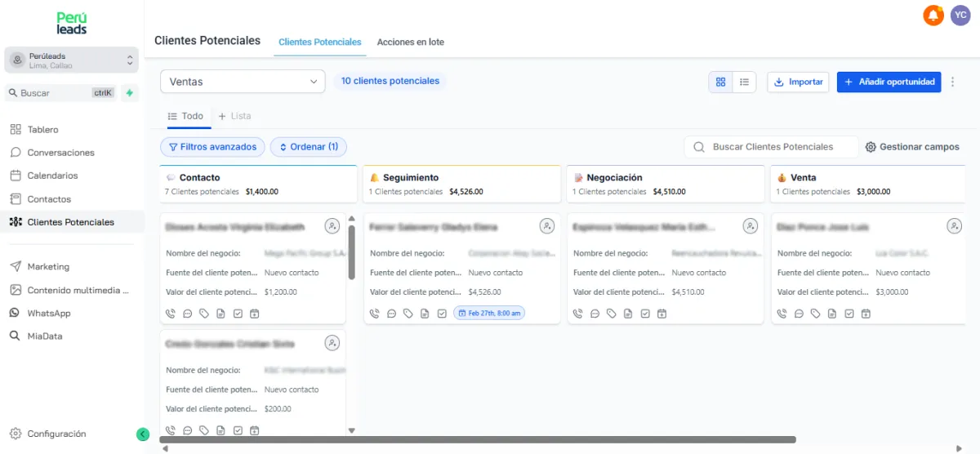Click the Seguimiento stage column header
The height and width of the screenshot is (454, 980).
pyautogui.click(x=462, y=184)
